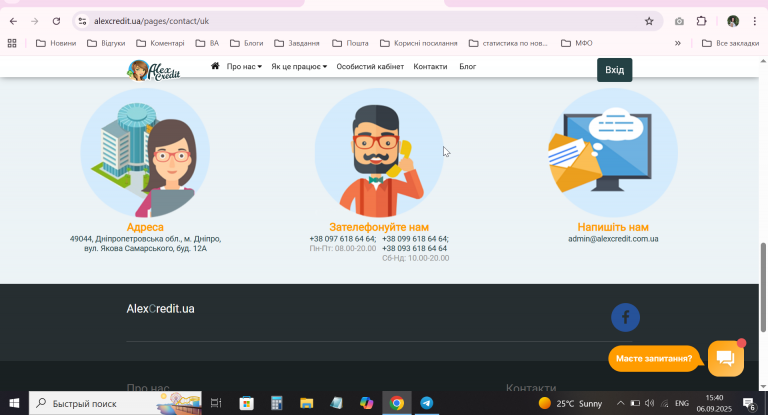Click the Вхід login button

click(614, 70)
